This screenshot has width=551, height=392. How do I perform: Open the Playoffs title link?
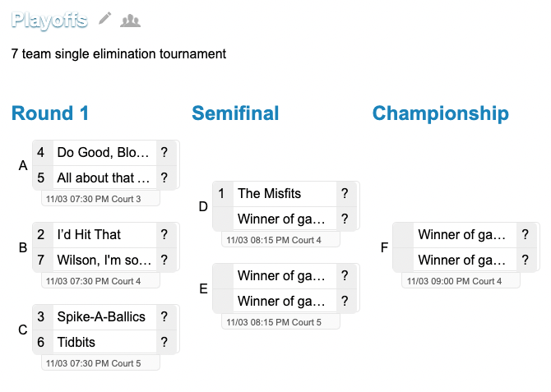pos(49,21)
